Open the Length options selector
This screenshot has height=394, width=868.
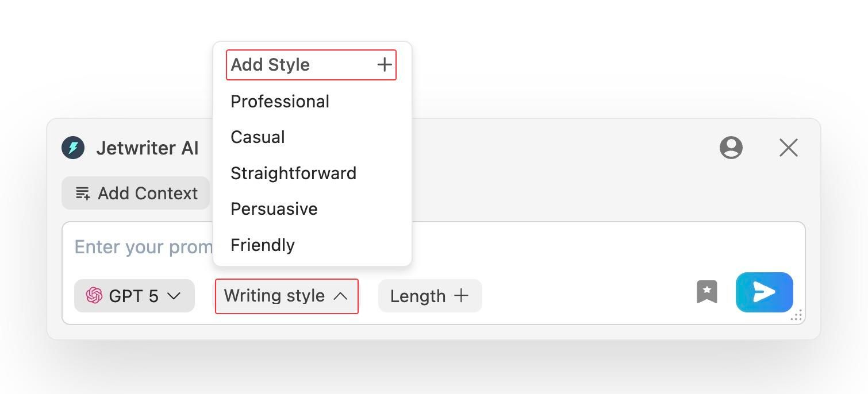430,296
